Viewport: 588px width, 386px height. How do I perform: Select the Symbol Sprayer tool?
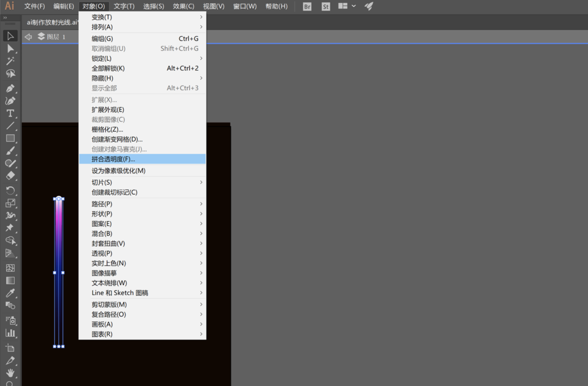click(x=10, y=321)
